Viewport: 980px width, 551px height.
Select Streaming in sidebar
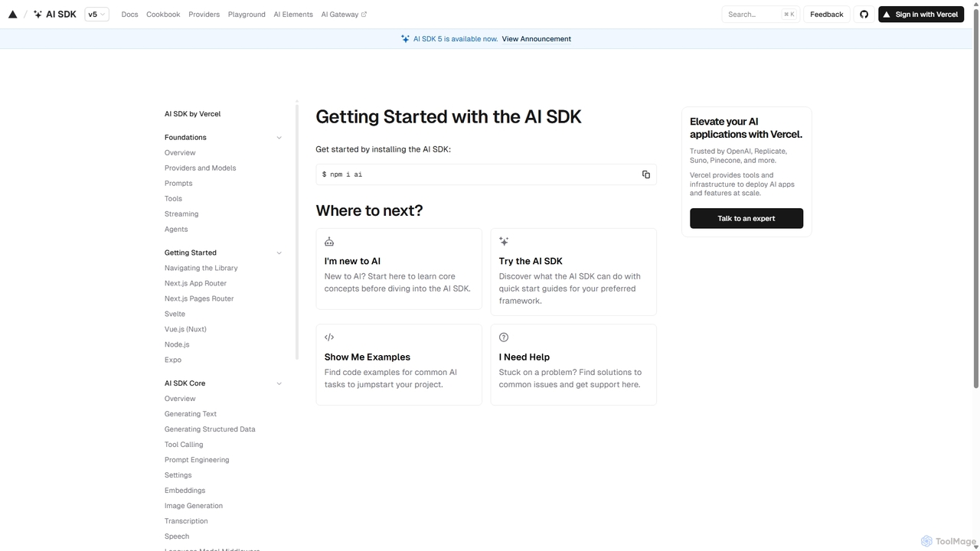tap(181, 214)
